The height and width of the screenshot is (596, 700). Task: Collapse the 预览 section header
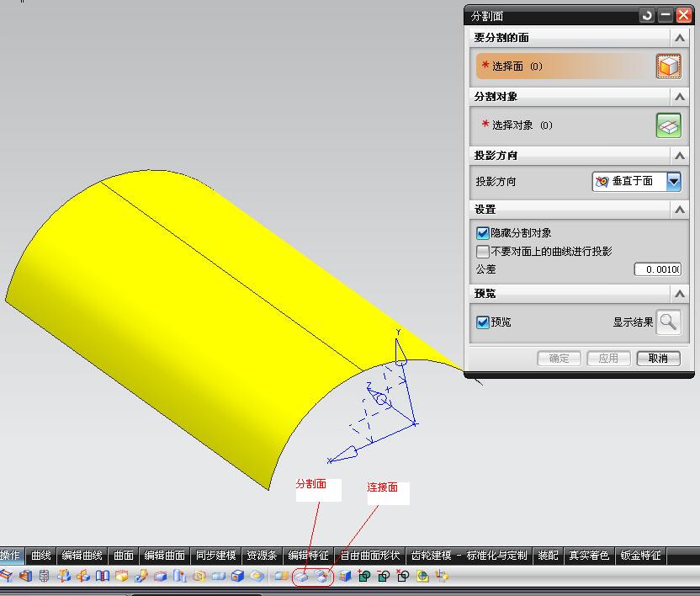click(680, 294)
